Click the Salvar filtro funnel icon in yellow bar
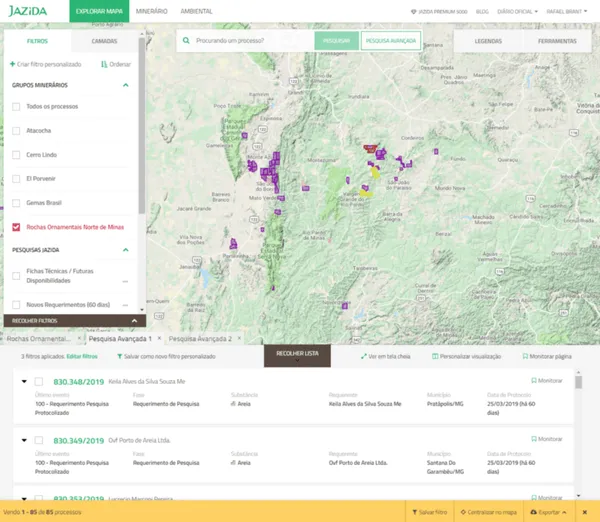 click(x=414, y=512)
